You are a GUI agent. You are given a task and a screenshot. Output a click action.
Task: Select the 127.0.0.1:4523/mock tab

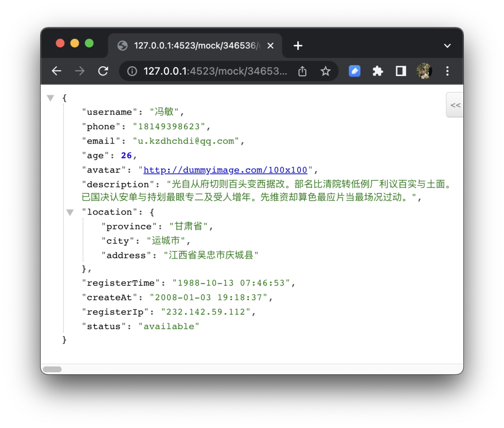(x=195, y=46)
